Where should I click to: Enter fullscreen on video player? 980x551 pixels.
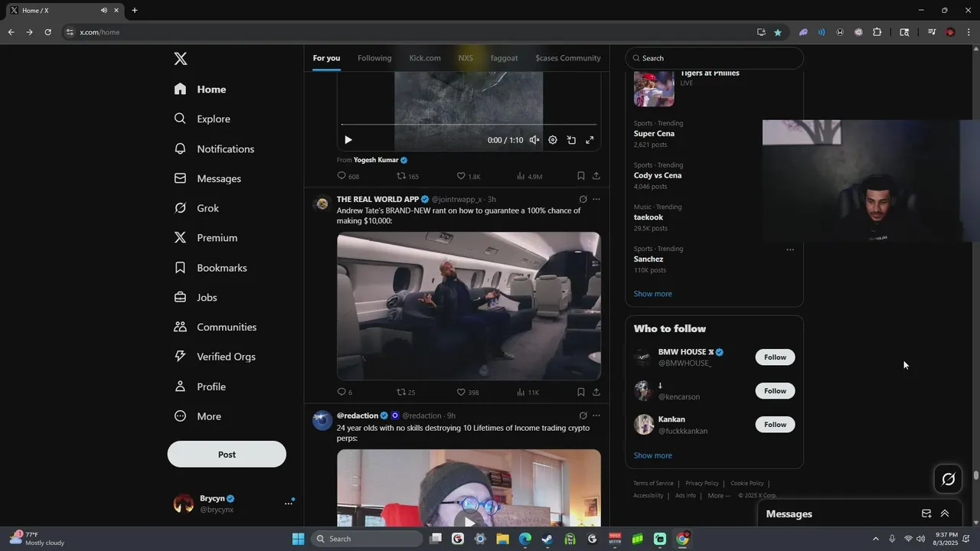click(590, 140)
